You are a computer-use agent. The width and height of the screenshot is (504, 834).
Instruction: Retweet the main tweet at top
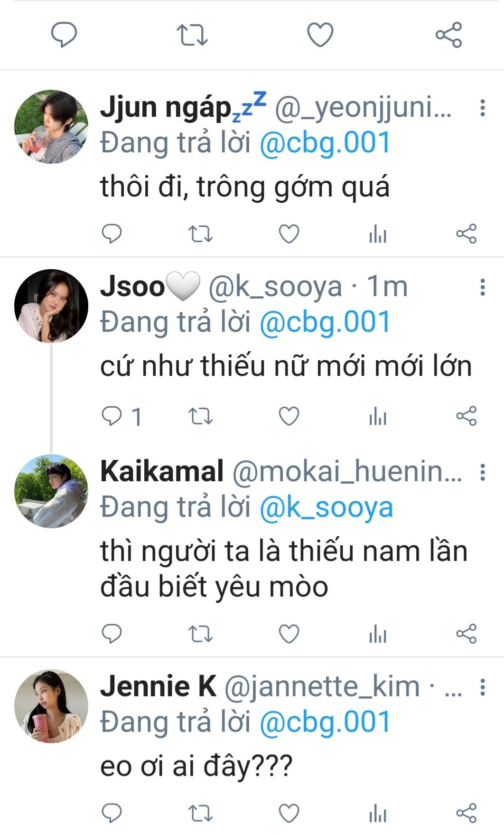click(x=192, y=35)
